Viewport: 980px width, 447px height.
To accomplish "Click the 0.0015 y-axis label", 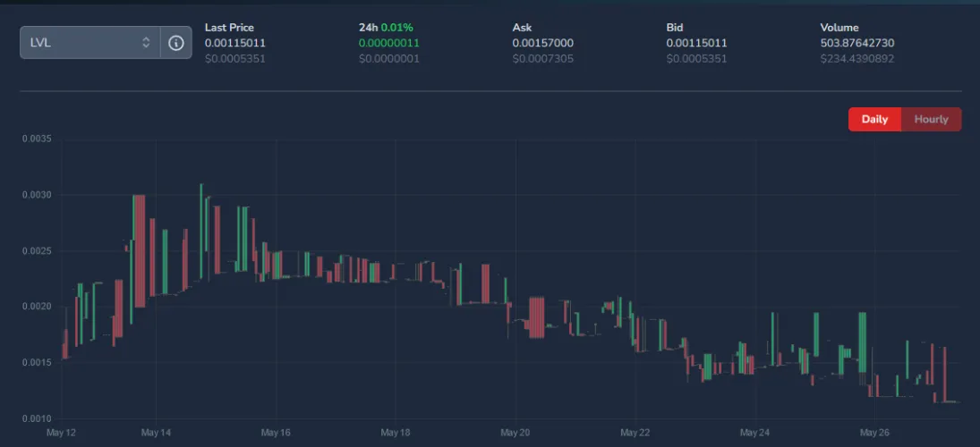I will [x=37, y=363].
